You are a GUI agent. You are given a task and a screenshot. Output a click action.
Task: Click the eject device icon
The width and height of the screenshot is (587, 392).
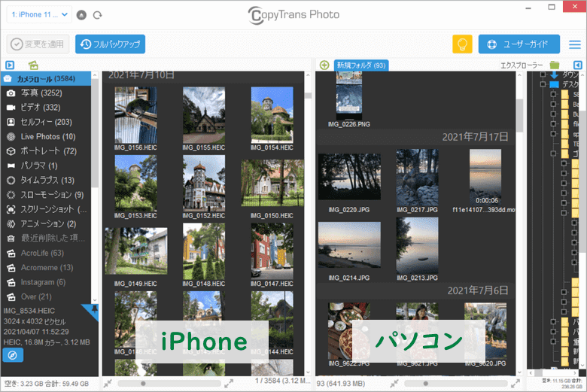click(x=81, y=15)
